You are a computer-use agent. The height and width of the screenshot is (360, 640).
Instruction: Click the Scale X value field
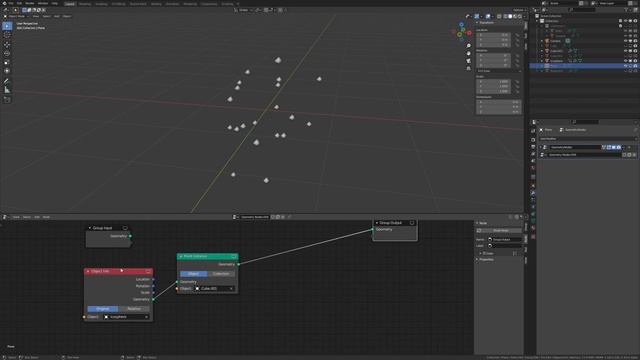(493, 82)
